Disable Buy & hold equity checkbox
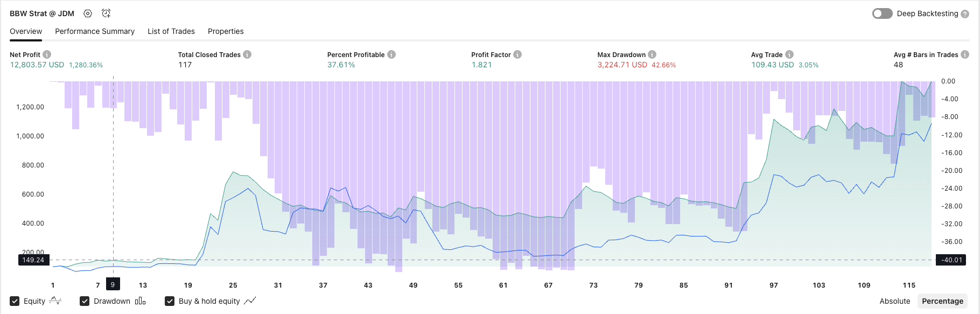The height and width of the screenshot is (314, 980). (x=170, y=301)
